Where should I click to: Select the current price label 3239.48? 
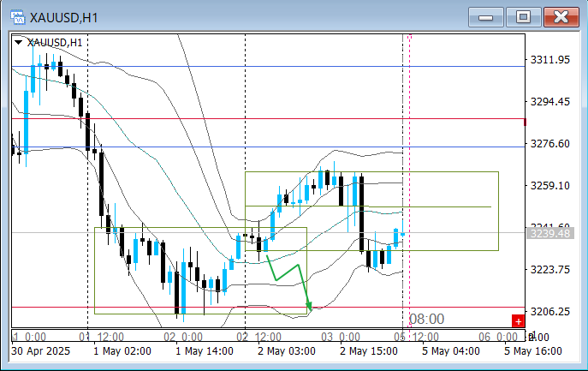[x=549, y=232]
